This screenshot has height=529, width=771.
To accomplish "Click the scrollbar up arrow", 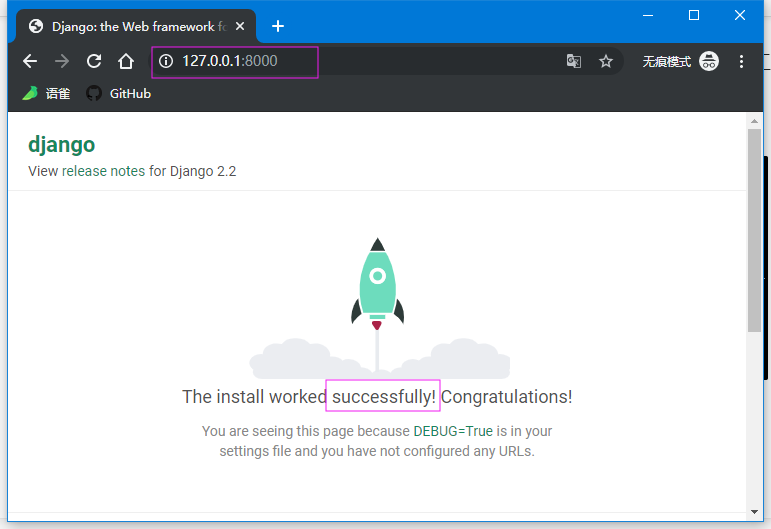I will 754,121.
